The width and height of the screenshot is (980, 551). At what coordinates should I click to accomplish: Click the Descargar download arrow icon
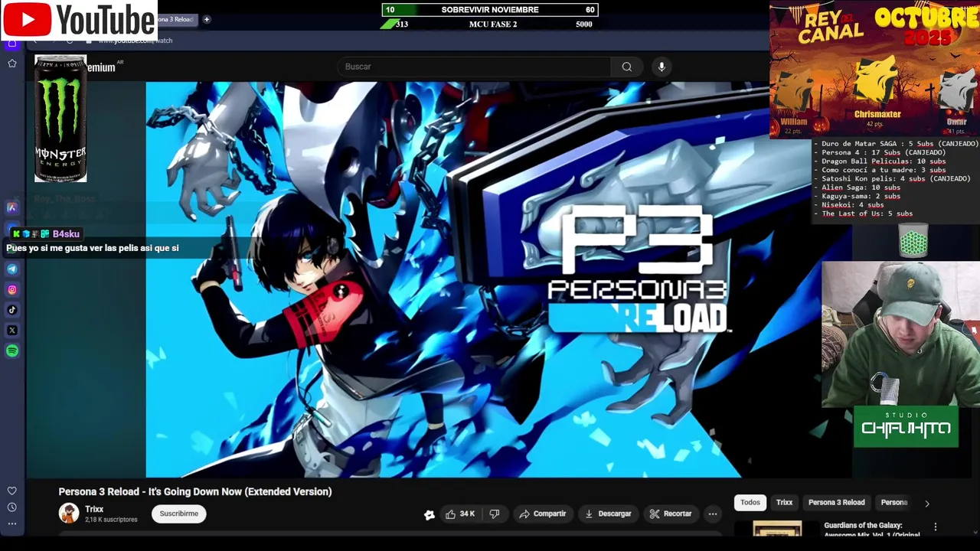(589, 514)
